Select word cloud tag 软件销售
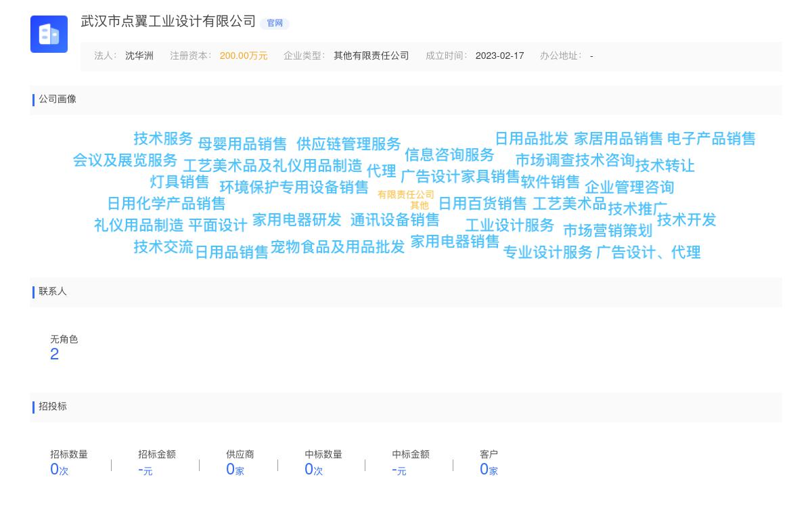Image resolution: width=812 pixels, height=509 pixels. 550,182
